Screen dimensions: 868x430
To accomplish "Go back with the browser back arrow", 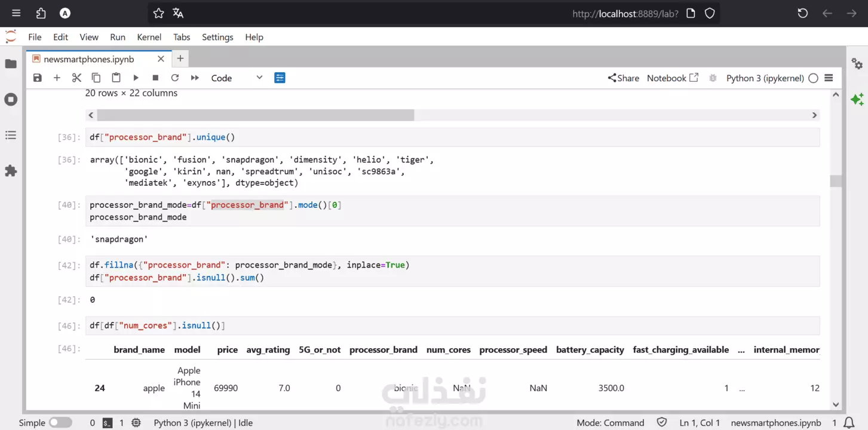I will (827, 13).
